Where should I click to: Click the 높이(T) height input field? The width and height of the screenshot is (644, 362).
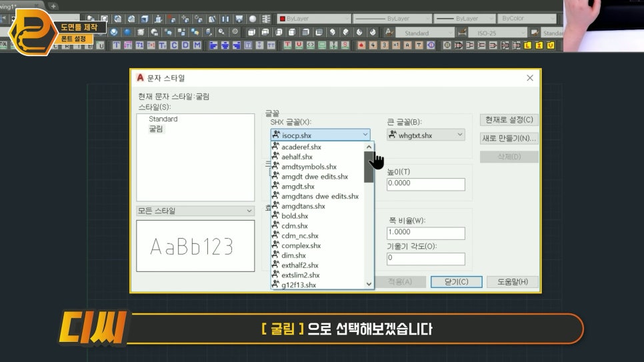point(425,184)
